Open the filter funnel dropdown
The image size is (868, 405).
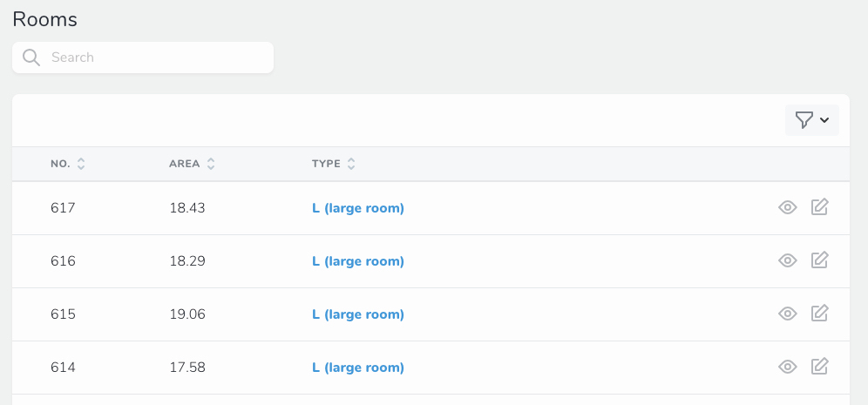[811, 120]
